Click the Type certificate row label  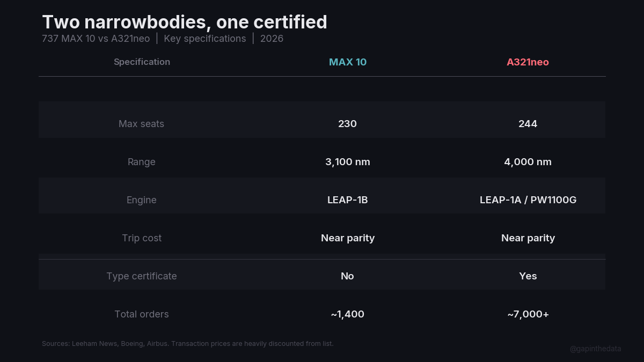[141, 276]
